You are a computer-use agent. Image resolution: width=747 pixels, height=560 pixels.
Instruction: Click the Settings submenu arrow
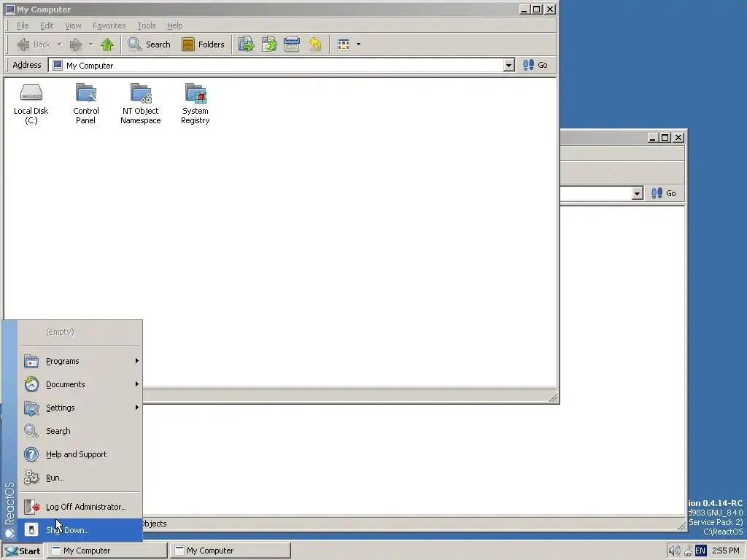[x=136, y=408]
